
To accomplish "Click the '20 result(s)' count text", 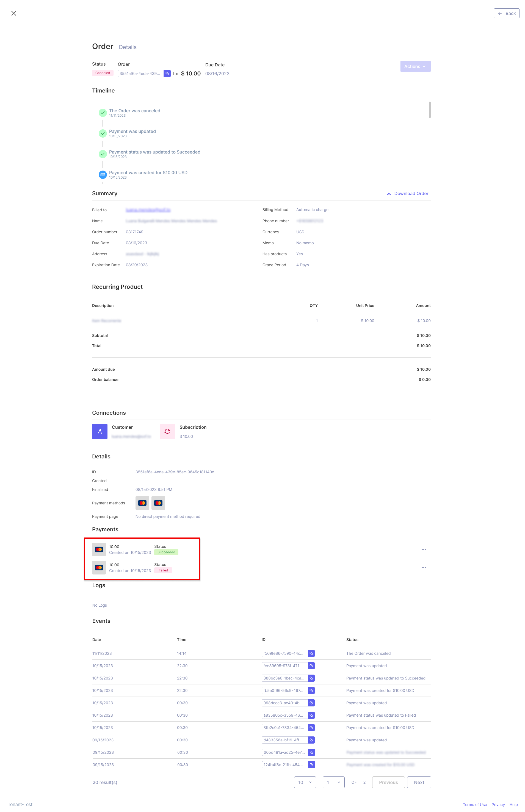I will click(105, 782).
